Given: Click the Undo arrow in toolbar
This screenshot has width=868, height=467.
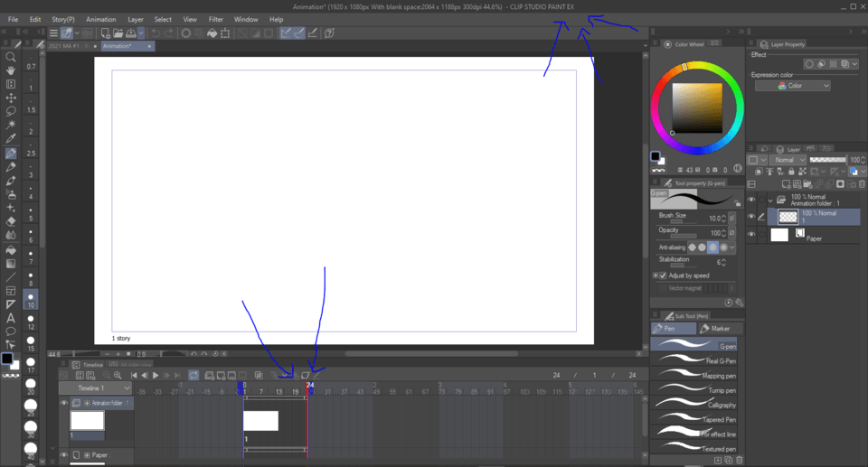Looking at the screenshot, I should 156,33.
